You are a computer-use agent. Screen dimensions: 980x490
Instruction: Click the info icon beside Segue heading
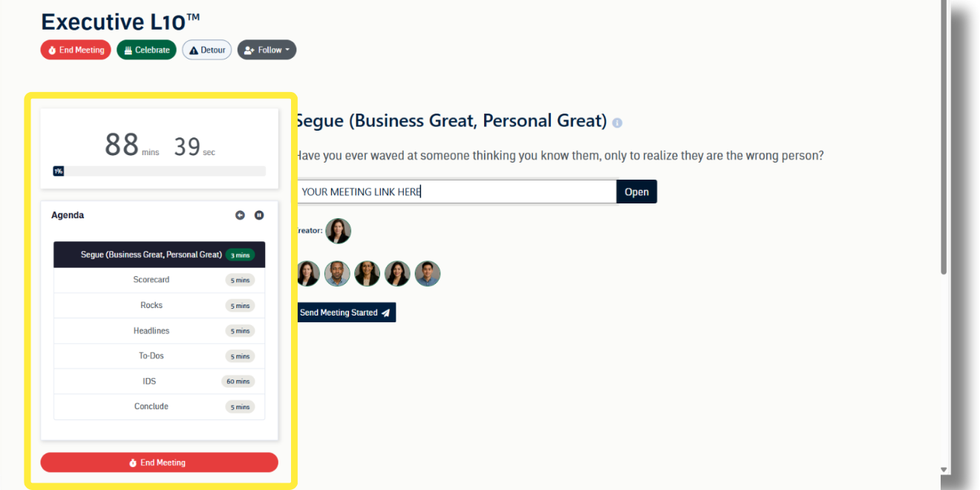point(618,123)
